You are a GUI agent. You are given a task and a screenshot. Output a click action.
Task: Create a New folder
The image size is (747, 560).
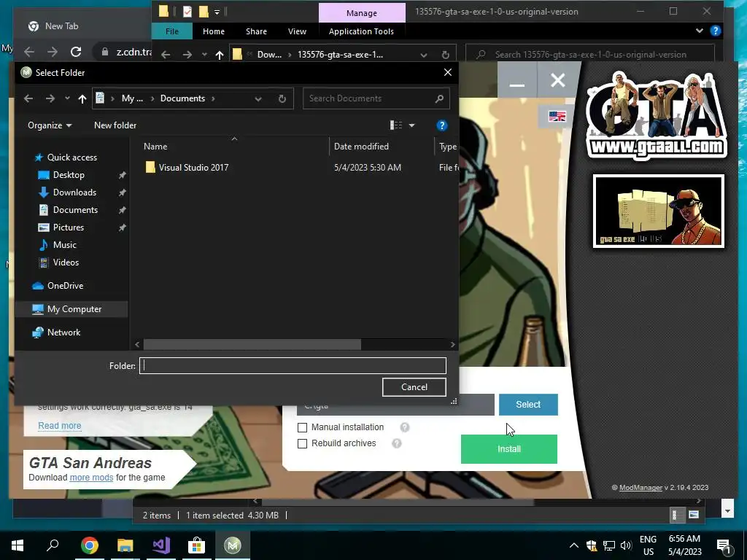[x=115, y=125]
